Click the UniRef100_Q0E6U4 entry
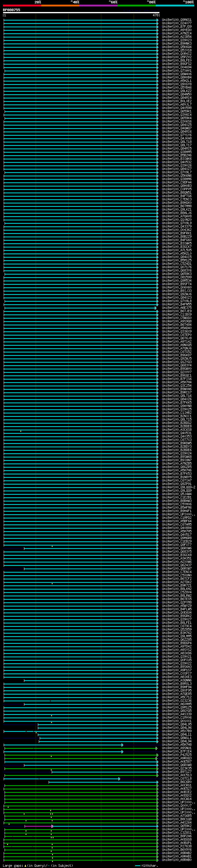The width and height of the screenshot is (197, 868). coord(177,612)
